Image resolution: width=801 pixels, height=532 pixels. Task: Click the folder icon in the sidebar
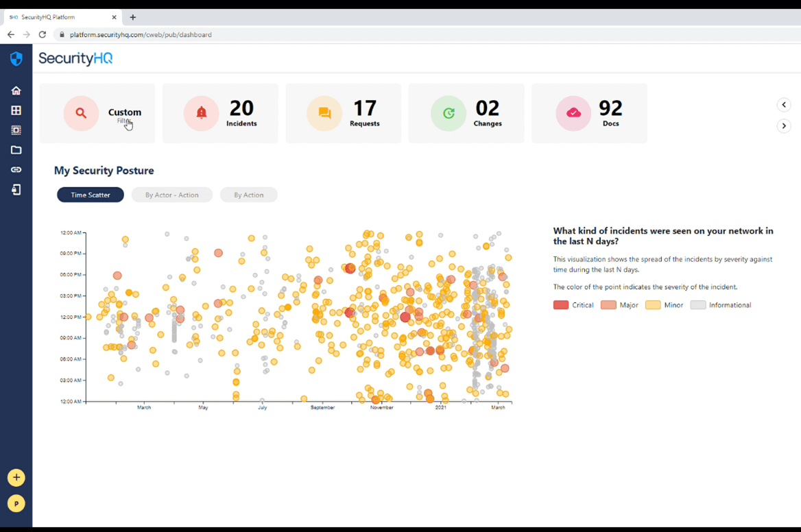[x=16, y=150]
